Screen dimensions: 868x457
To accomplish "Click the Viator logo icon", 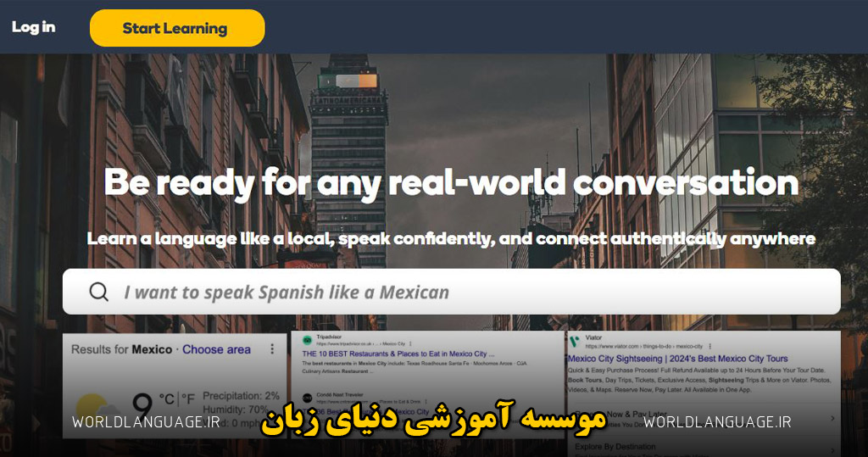I will [574, 342].
